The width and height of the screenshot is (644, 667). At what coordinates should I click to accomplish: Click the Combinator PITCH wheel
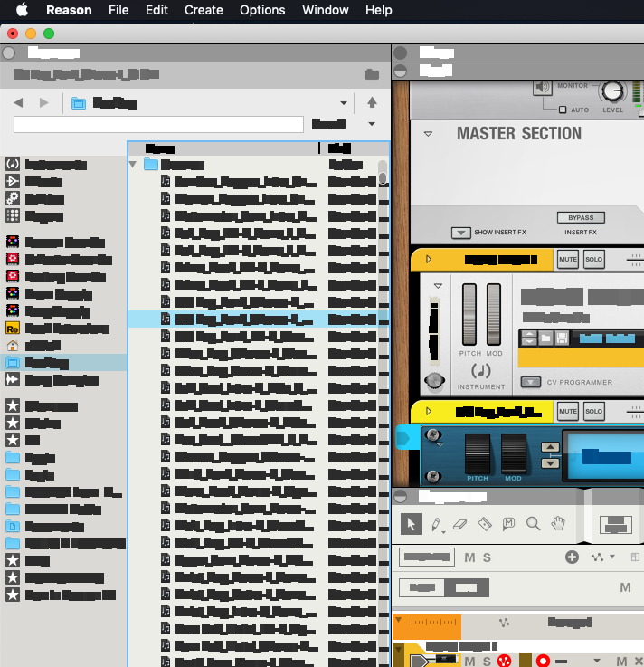(469, 314)
